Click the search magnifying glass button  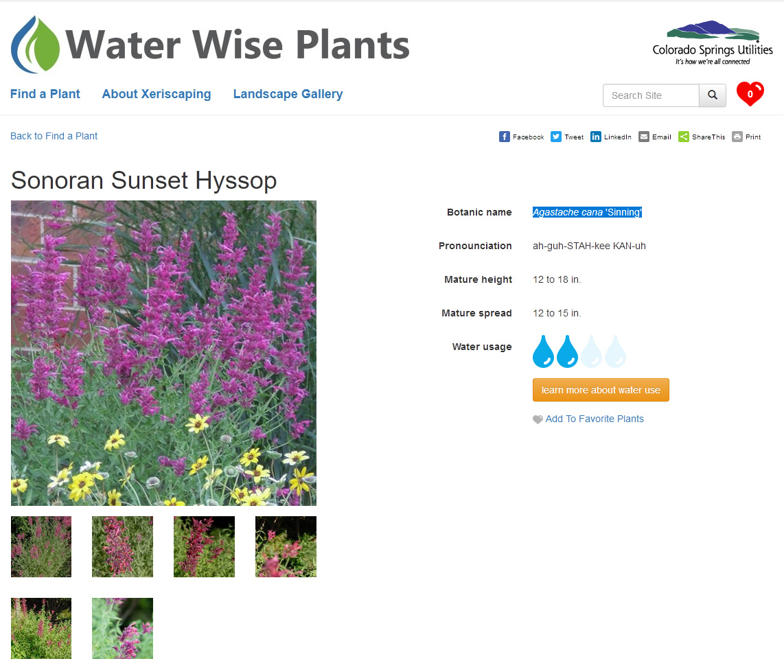pos(712,95)
